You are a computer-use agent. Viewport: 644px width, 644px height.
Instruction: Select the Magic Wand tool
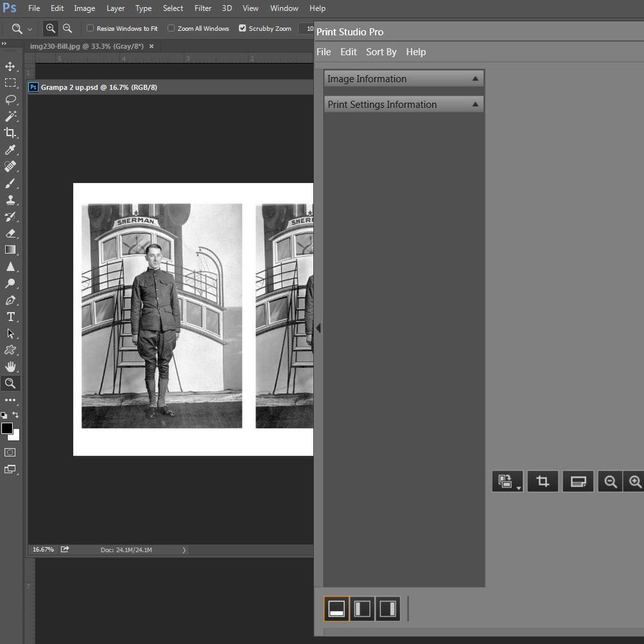[10, 116]
